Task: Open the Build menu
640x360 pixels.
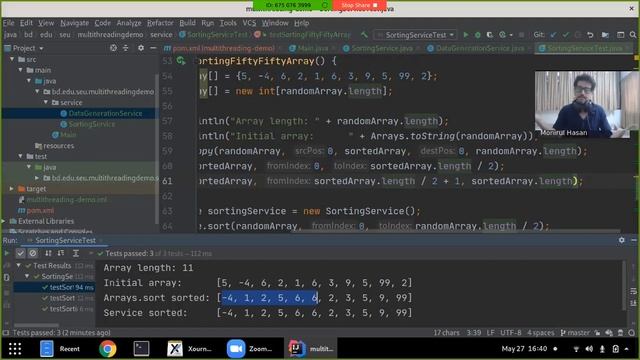Action: coord(187,23)
